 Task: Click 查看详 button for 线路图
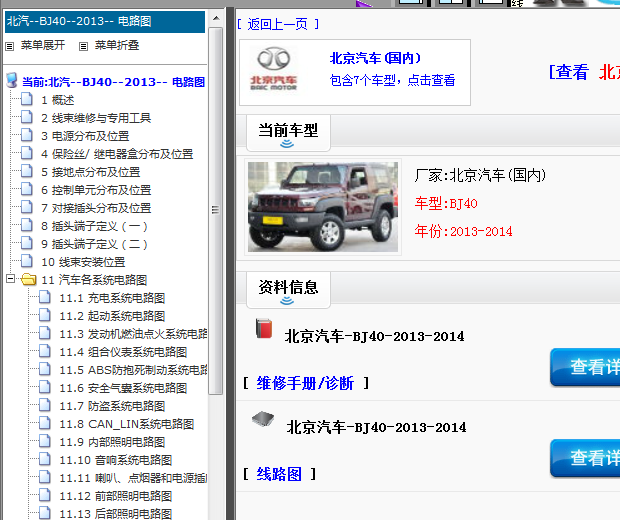[x=585, y=458]
